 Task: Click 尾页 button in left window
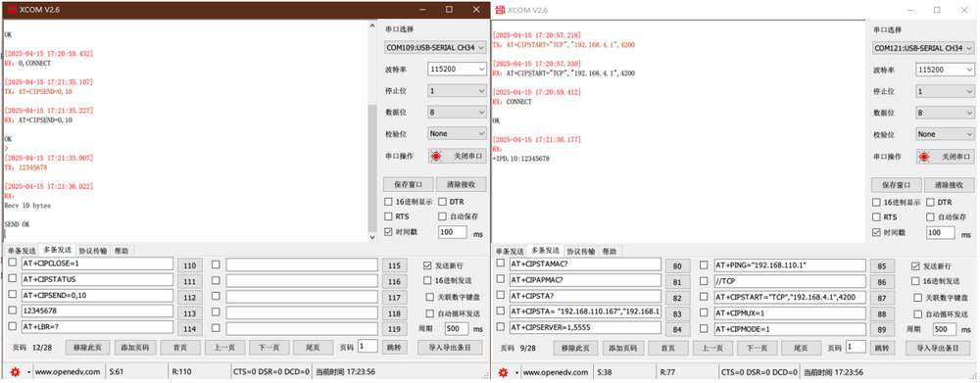pyautogui.click(x=314, y=348)
